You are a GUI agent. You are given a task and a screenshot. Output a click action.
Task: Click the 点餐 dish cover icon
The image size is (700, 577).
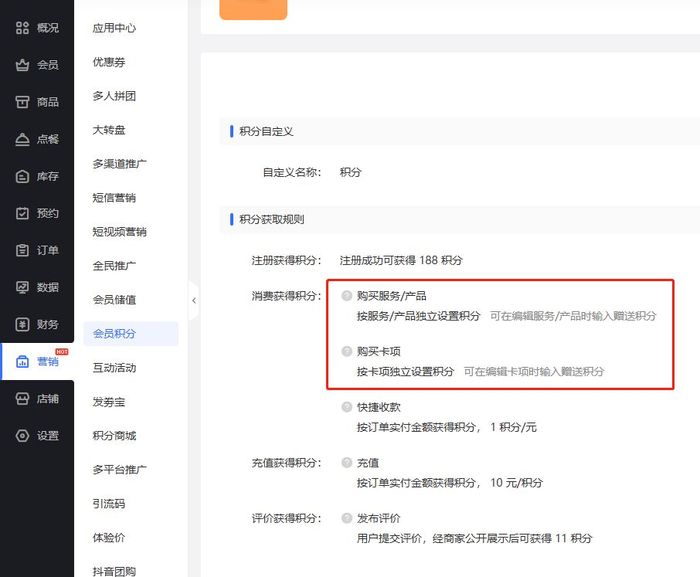click(22, 139)
